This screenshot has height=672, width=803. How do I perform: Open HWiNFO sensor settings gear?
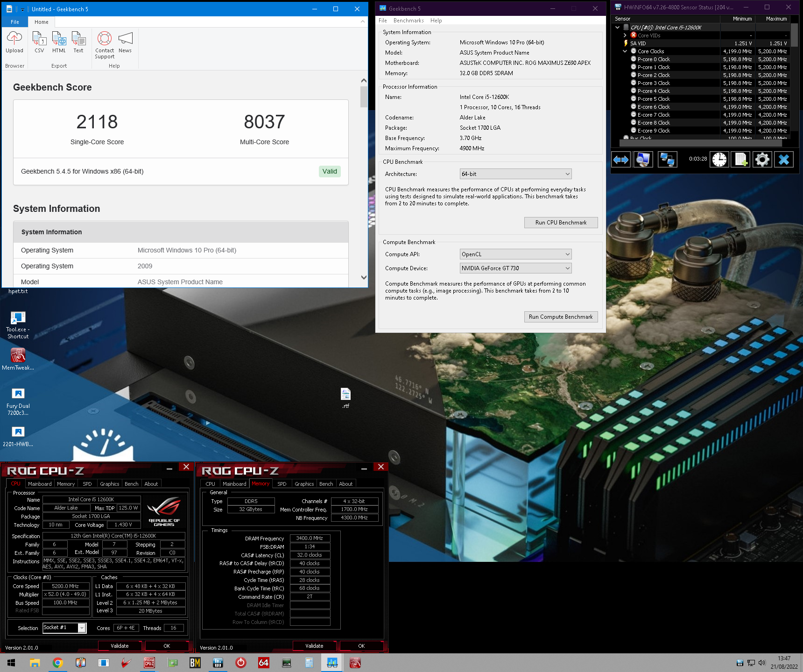(x=762, y=160)
